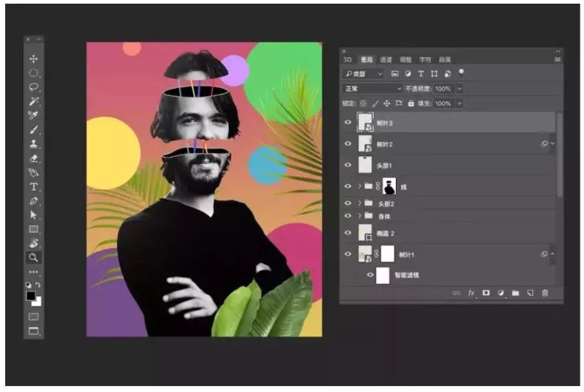The height and width of the screenshot is (392, 584).
Task: Toggle lock image pixels
Action: pos(375,104)
